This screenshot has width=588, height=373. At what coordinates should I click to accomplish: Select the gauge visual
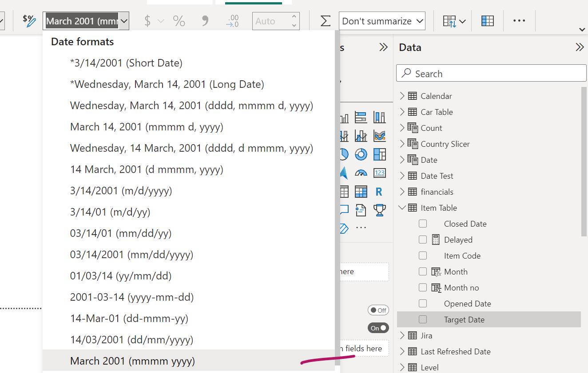(x=361, y=173)
